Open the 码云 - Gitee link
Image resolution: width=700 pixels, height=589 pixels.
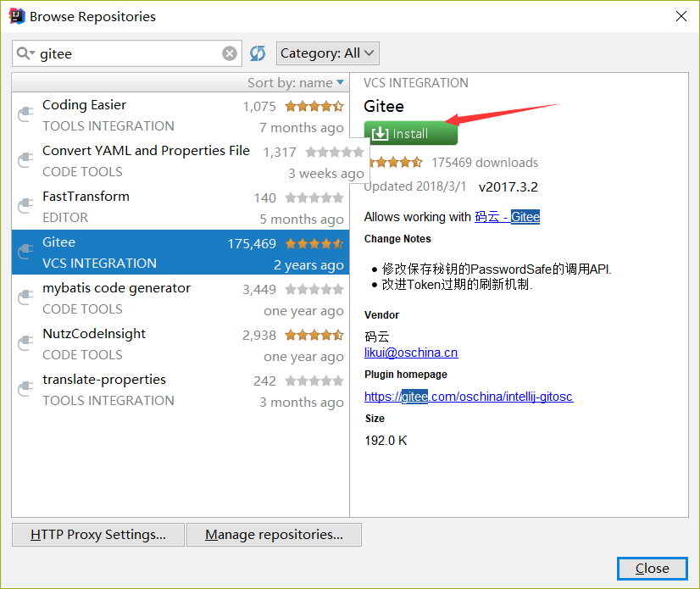point(507,217)
